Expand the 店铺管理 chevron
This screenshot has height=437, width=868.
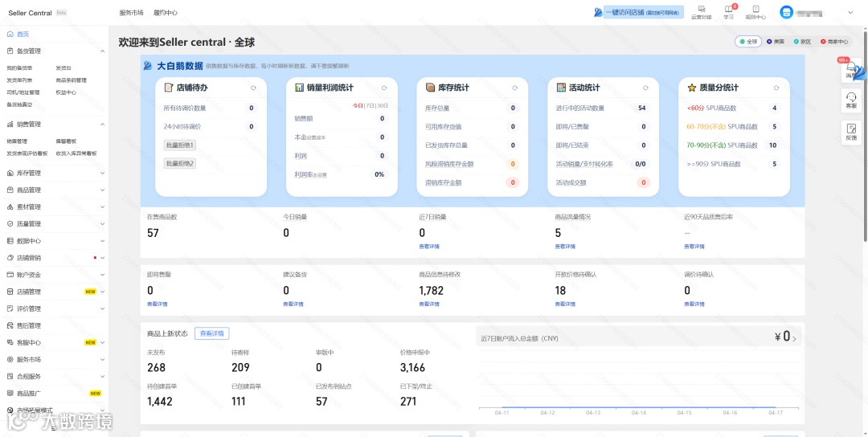pyautogui.click(x=102, y=292)
